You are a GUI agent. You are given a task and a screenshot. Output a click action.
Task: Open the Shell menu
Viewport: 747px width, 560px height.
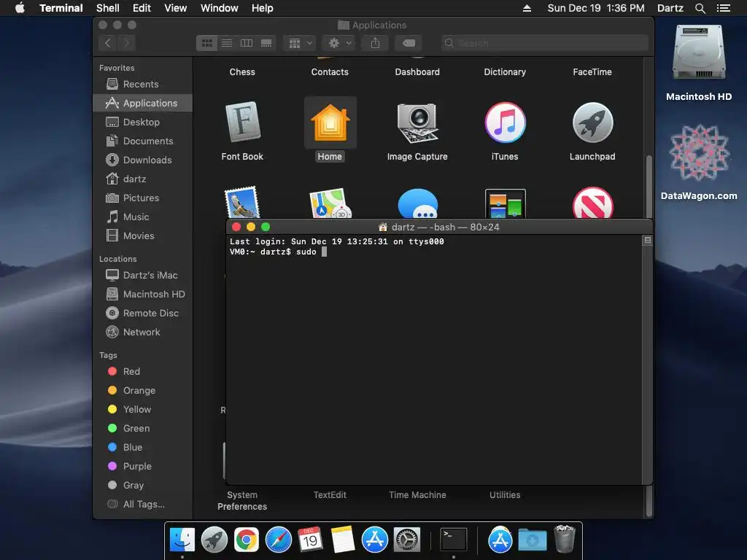108,8
